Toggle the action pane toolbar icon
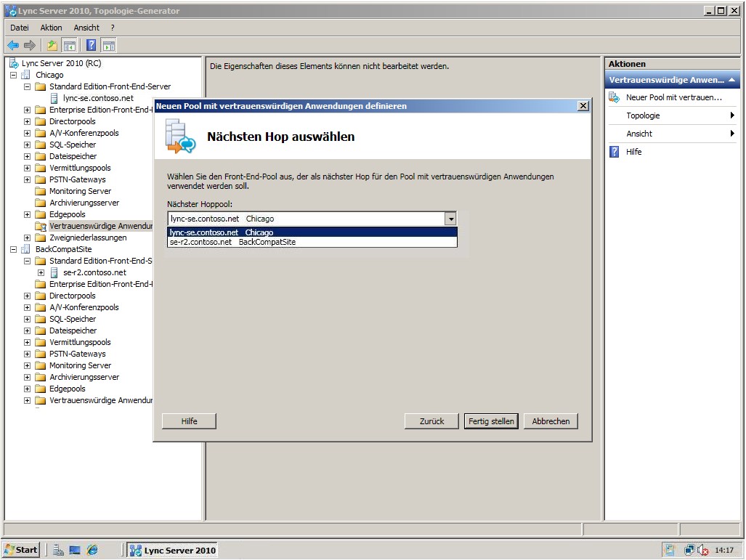Image resolution: width=746 pixels, height=560 pixels. [x=109, y=46]
